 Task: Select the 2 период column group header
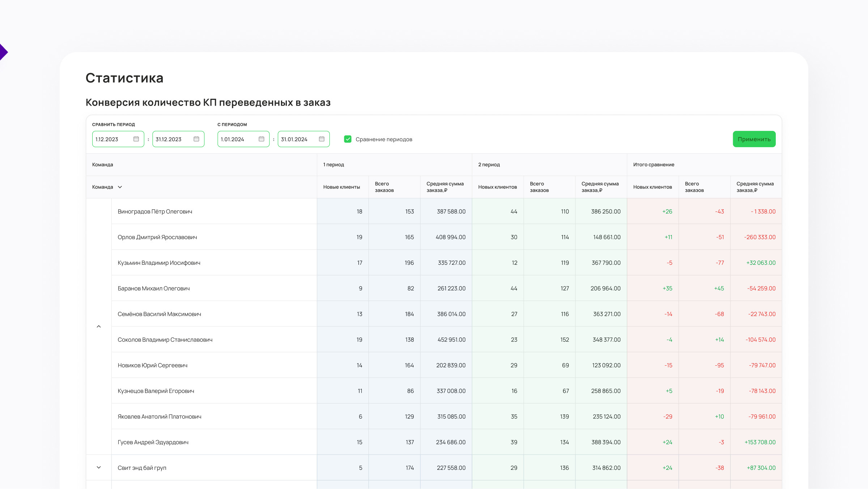coord(489,165)
